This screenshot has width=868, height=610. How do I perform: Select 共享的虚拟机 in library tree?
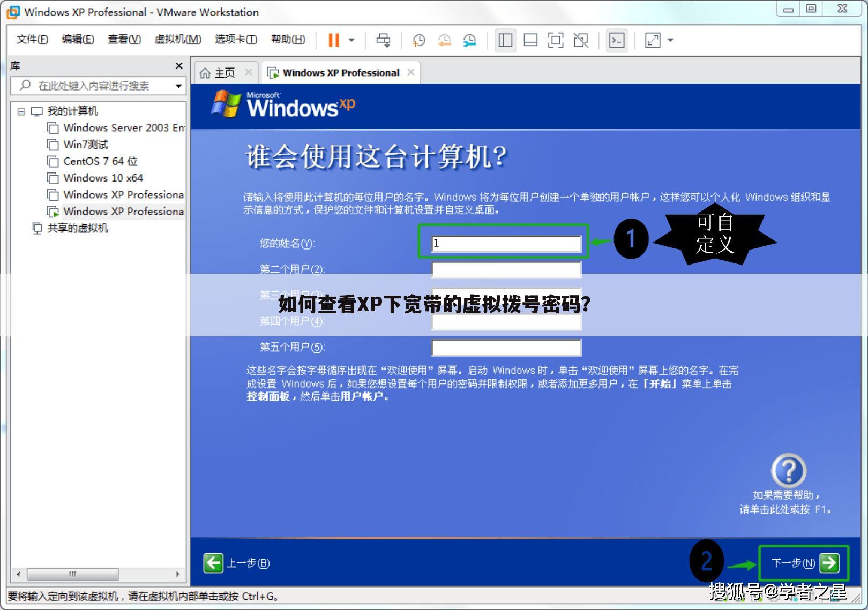(70, 228)
